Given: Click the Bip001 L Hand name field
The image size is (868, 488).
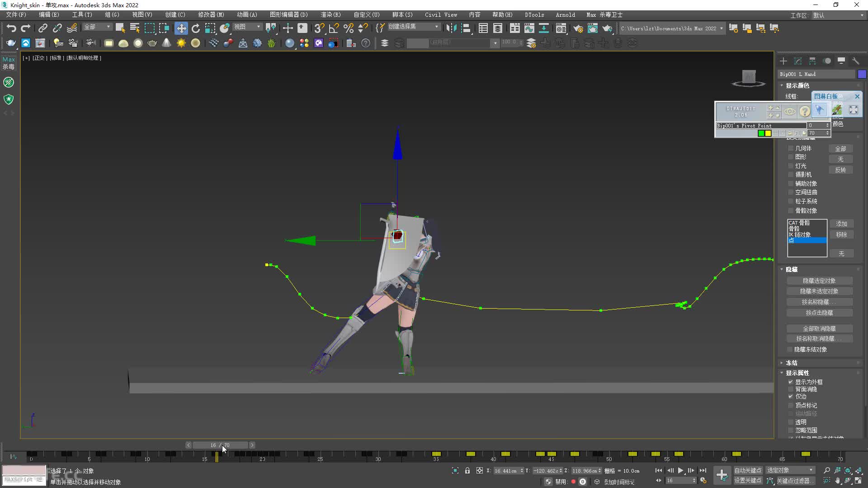Looking at the screenshot, I should 817,74.
